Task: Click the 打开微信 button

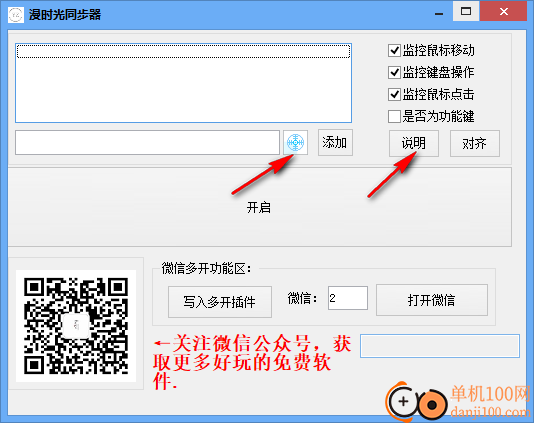Action: (432, 300)
